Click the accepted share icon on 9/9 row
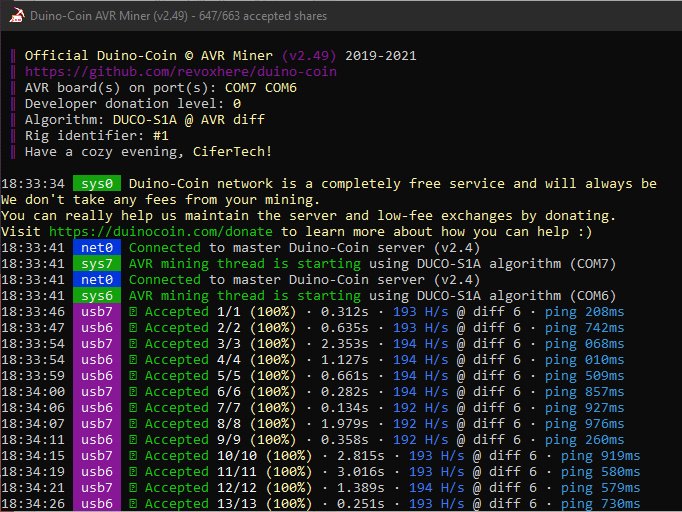 click(x=133, y=440)
